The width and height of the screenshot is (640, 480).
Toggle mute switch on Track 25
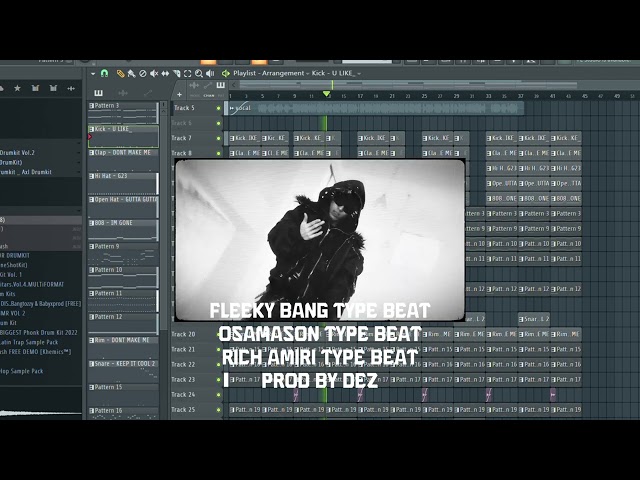pyautogui.click(x=218, y=410)
